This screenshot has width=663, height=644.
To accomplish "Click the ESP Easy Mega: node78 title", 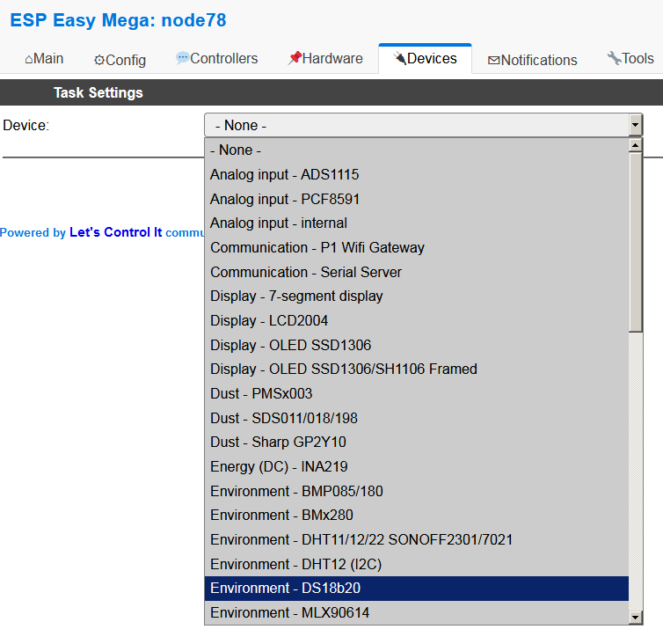I will coord(118,20).
